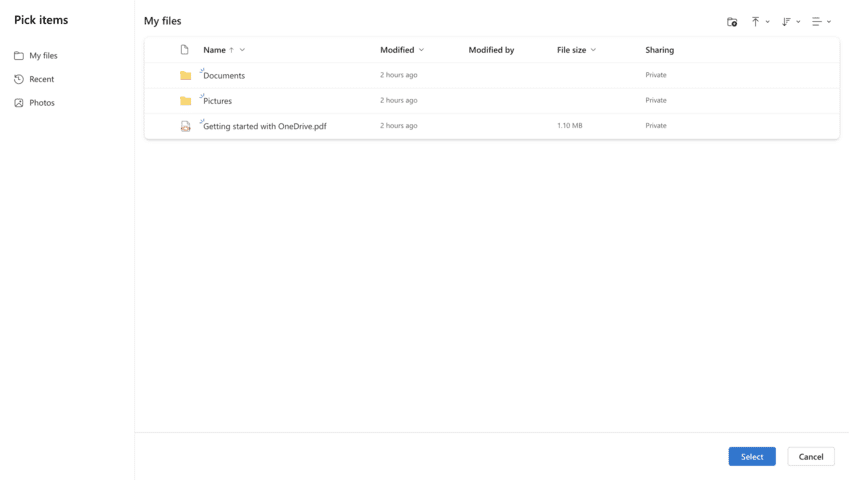The width and height of the screenshot is (849, 480).
Task: Click the new folder icon in toolbar
Action: (732, 22)
